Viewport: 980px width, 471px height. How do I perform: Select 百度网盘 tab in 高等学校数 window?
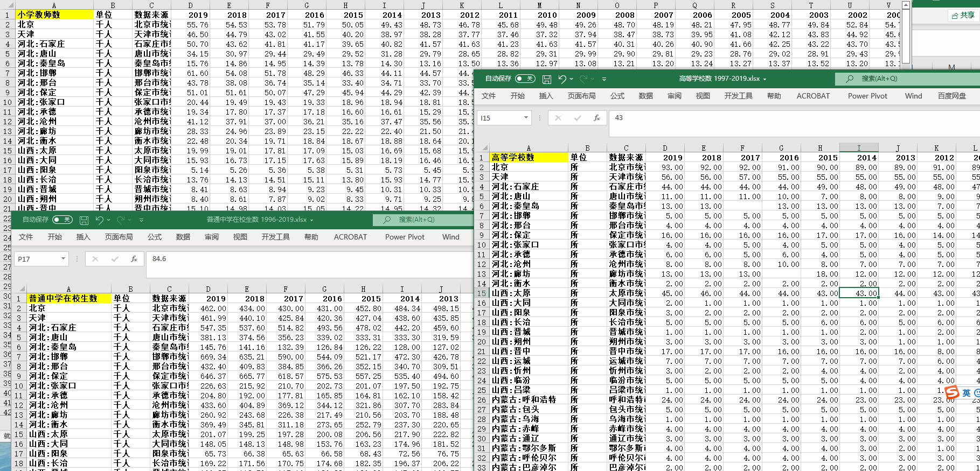952,96
